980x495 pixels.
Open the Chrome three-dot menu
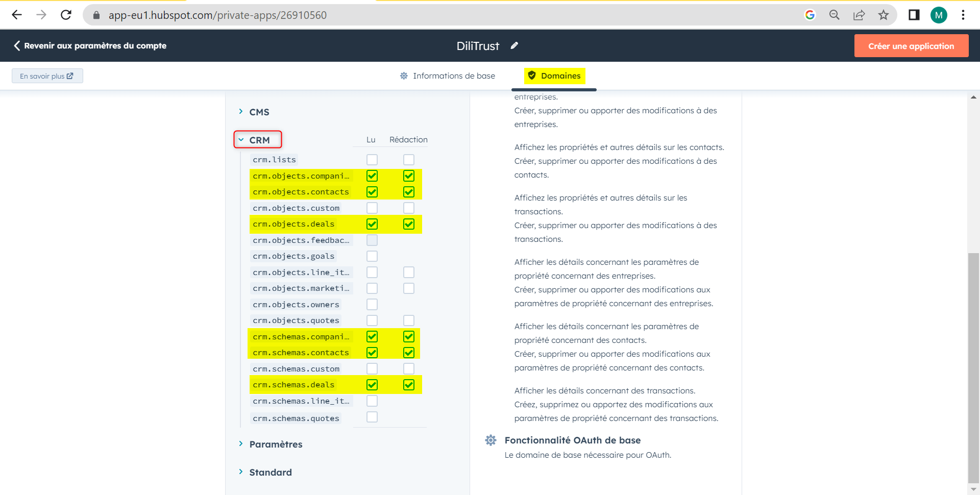click(x=963, y=15)
